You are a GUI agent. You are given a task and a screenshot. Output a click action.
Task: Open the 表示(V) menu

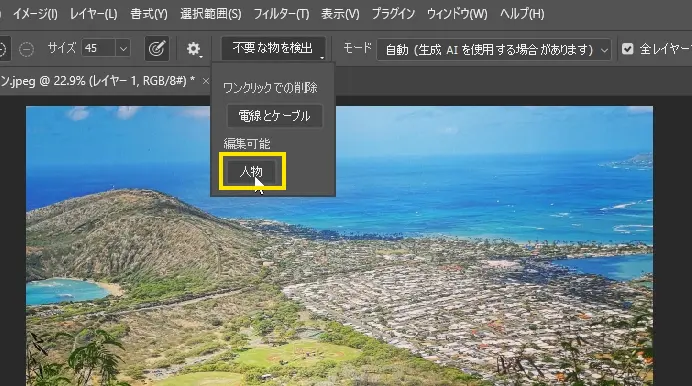coord(340,14)
